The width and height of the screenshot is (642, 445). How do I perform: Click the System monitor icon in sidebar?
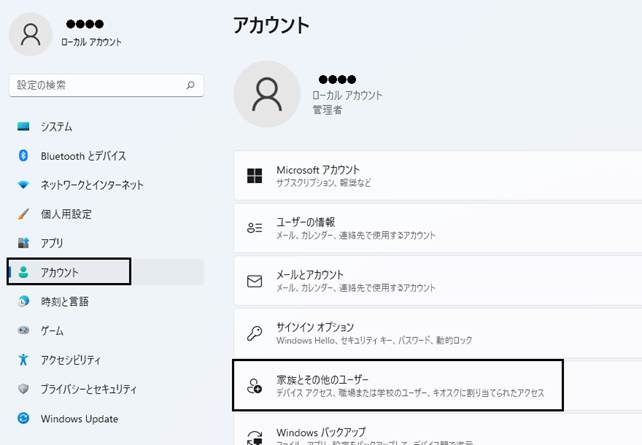pos(23,126)
